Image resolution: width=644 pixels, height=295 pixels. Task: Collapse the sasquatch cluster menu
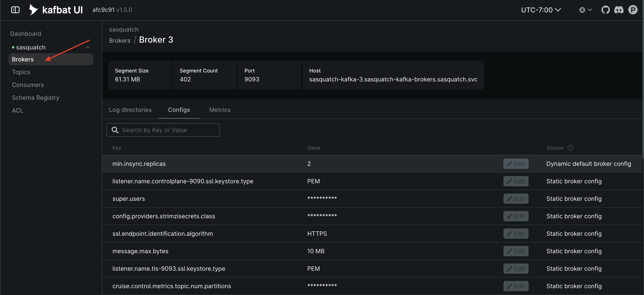point(88,47)
